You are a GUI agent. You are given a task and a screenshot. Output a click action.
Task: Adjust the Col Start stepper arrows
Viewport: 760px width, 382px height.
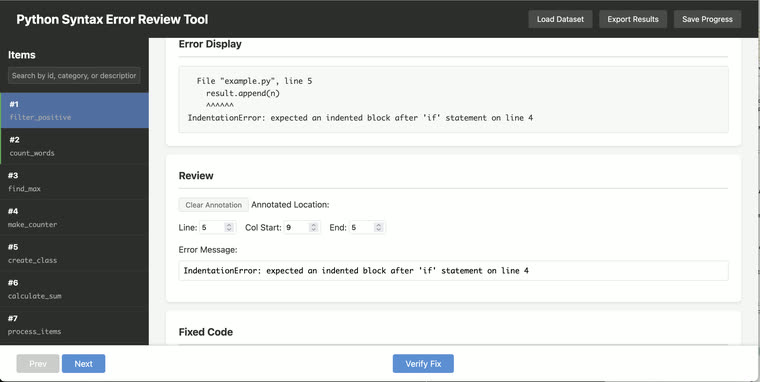click(x=314, y=227)
